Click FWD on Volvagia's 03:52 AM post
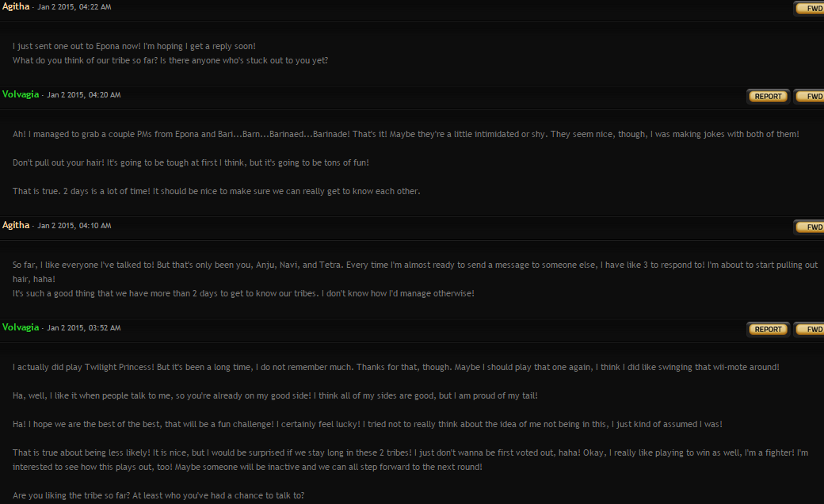Viewport: 824px width, 504px height. 810,330
